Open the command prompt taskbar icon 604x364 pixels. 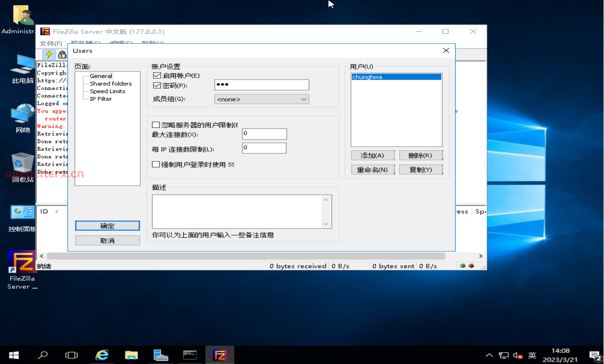pos(190,355)
